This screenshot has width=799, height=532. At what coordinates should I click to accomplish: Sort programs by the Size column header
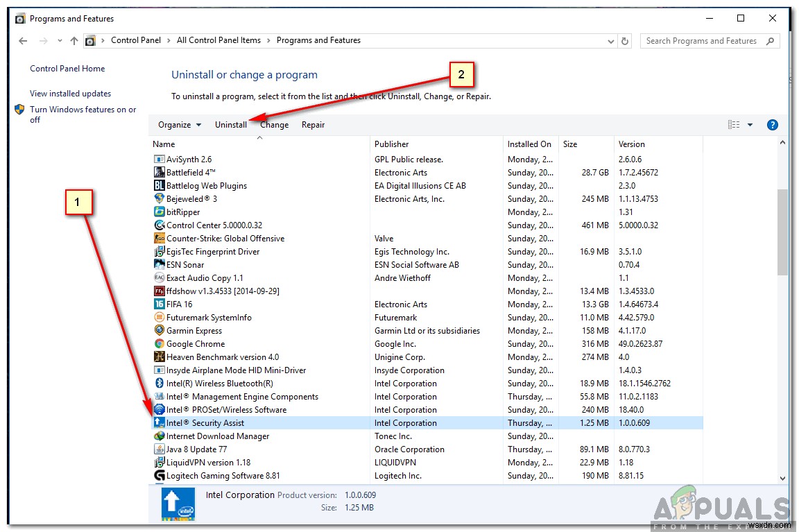pyautogui.click(x=569, y=144)
